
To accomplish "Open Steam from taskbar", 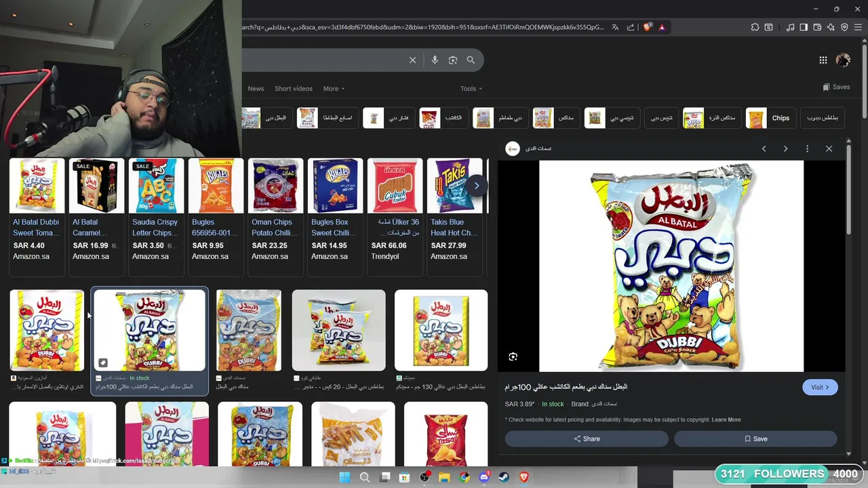I will [504, 477].
